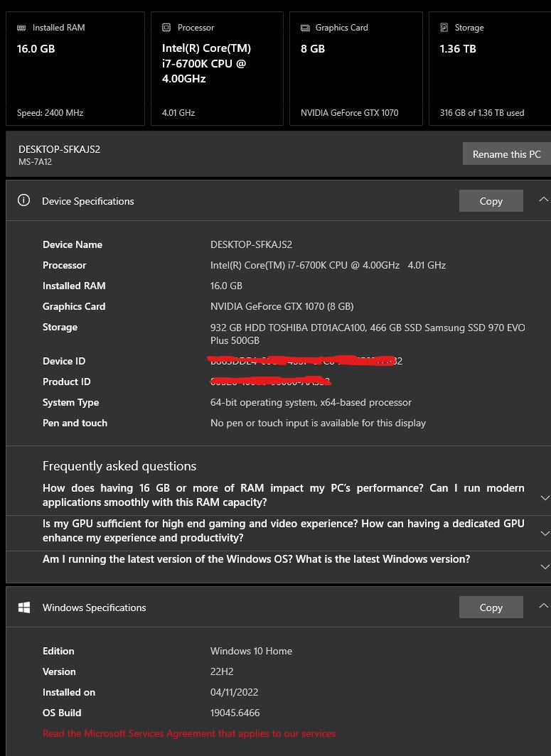Click the Processor chip icon
The width and height of the screenshot is (551, 756).
click(x=166, y=28)
